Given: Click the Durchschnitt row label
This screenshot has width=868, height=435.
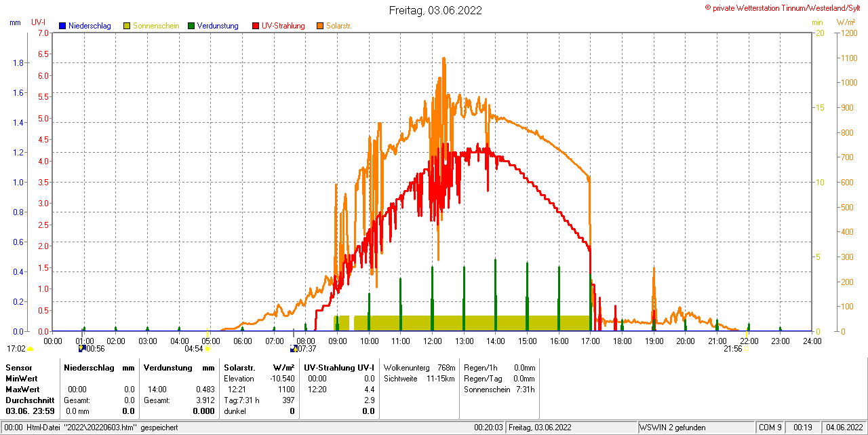Looking at the screenshot, I should point(30,400).
